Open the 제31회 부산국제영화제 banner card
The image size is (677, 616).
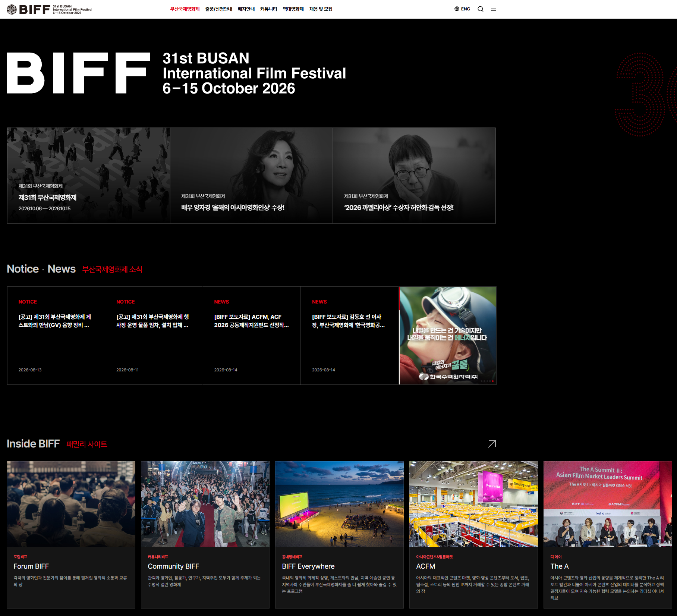click(x=88, y=176)
